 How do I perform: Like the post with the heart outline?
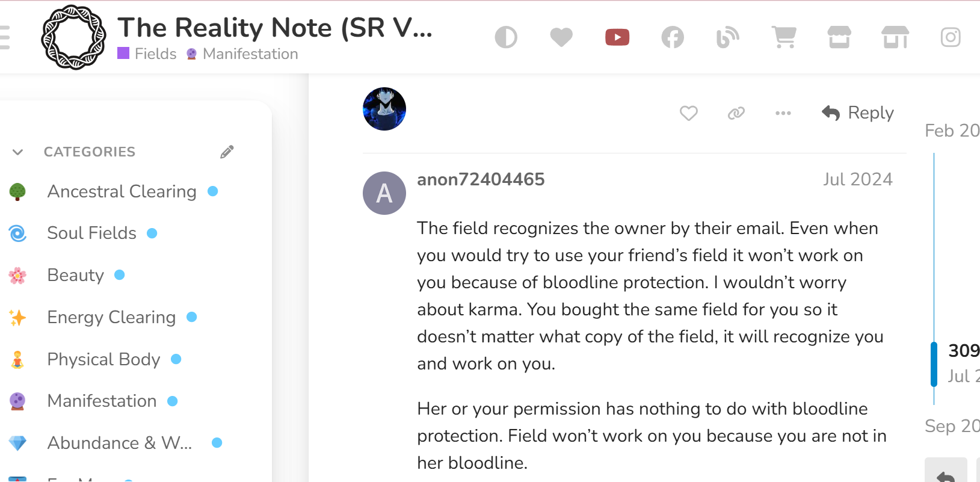[x=689, y=113]
